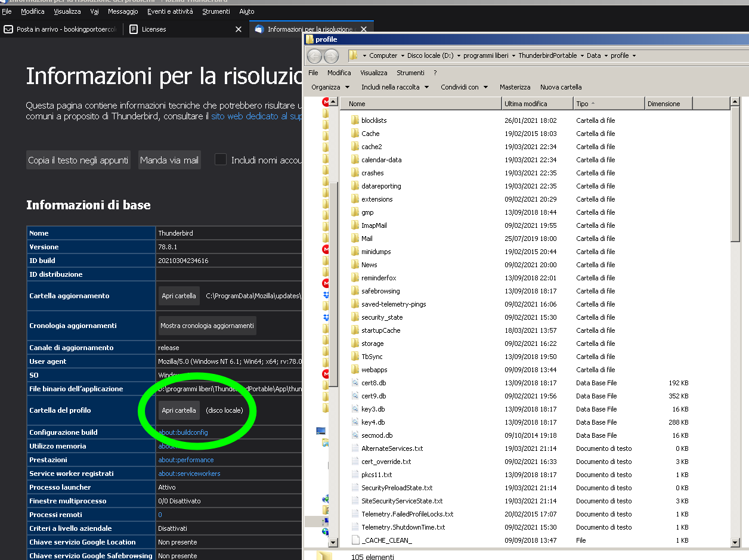This screenshot has width=749, height=560.
Task: Click Nuova cartella in Explorer toolbar
Action: pyautogui.click(x=561, y=87)
